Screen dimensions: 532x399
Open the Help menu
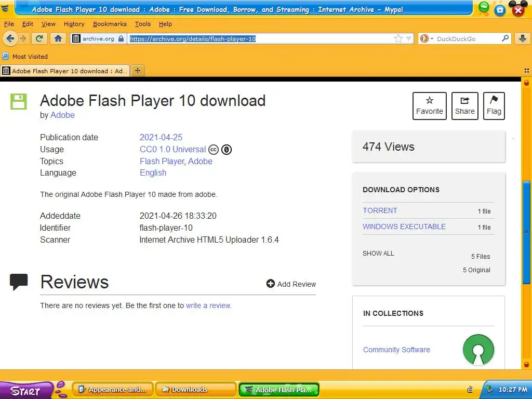[x=165, y=24]
